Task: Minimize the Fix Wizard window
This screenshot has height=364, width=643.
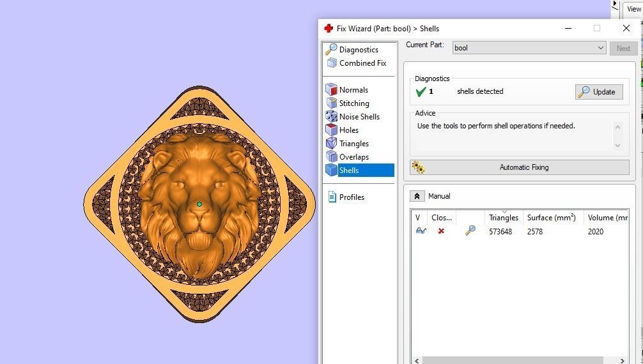Action: click(568, 28)
